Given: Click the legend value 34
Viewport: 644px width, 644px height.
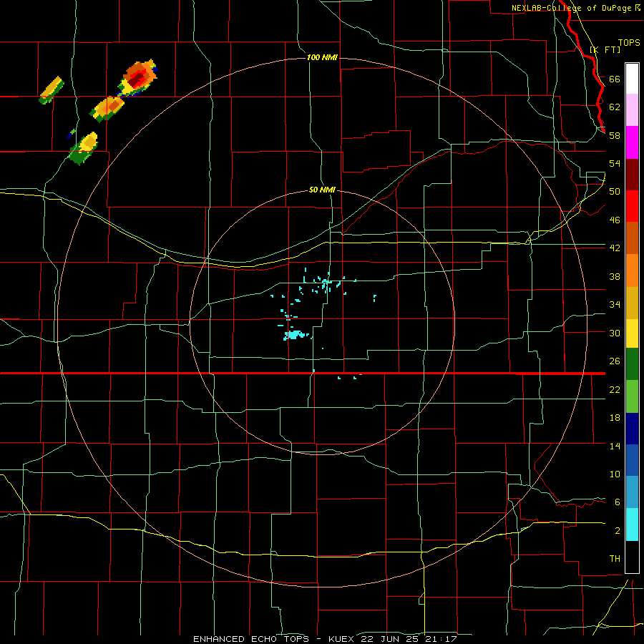Looking at the screenshot, I should click(x=615, y=305).
